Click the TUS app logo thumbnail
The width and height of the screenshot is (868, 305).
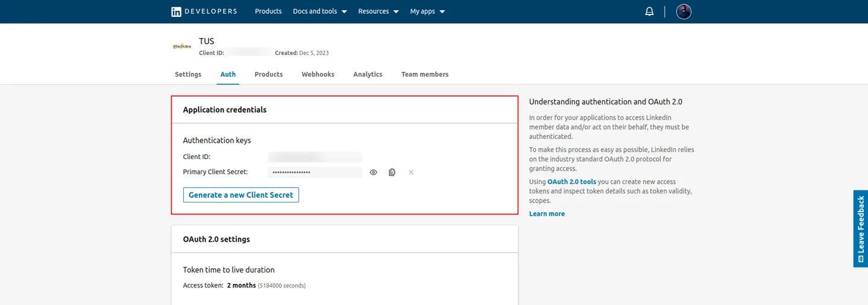(182, 46)
